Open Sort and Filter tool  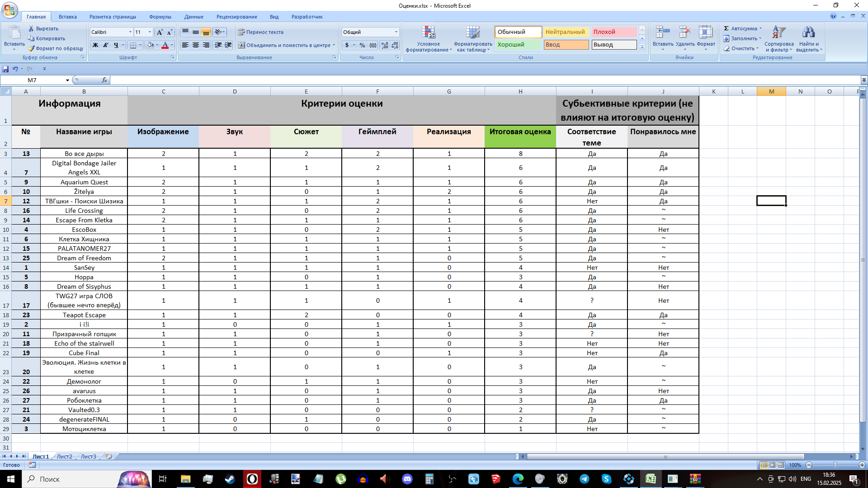pyautogui.click(x=778, y=33)
